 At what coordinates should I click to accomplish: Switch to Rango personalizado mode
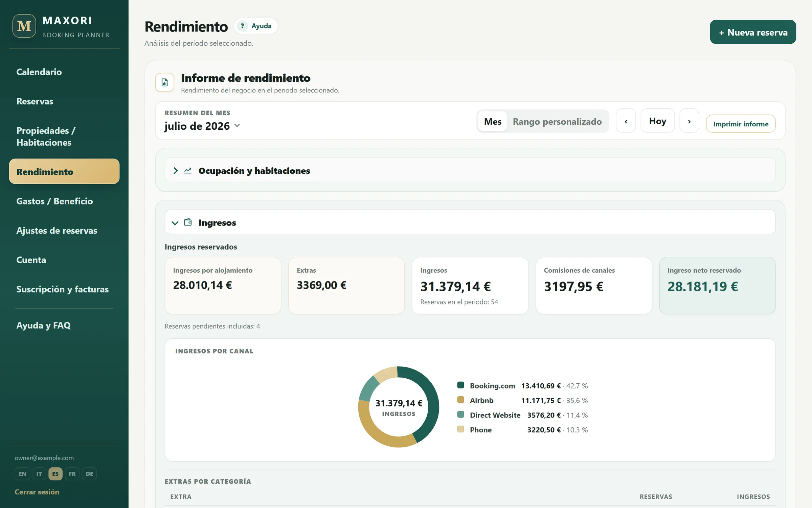[557, 121]
